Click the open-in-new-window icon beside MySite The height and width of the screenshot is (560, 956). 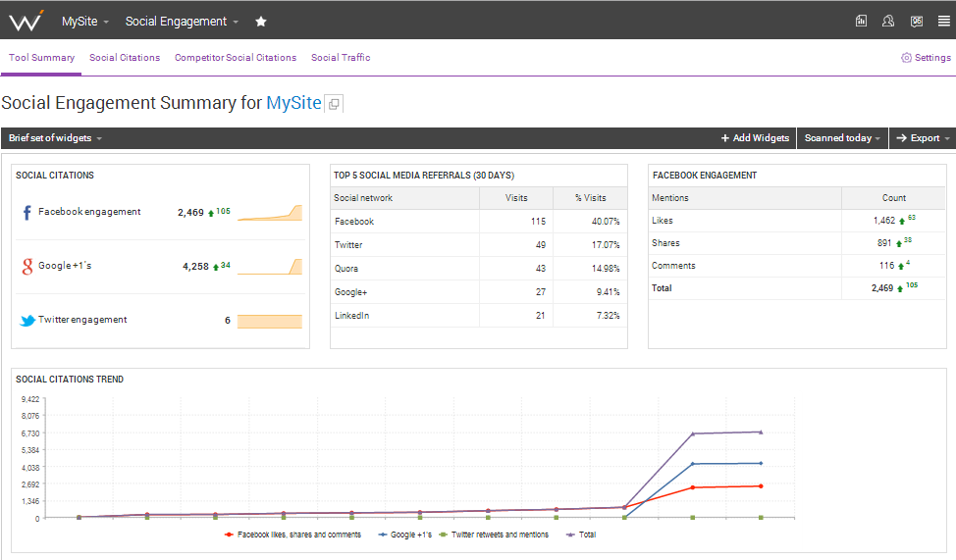[334, 104]
